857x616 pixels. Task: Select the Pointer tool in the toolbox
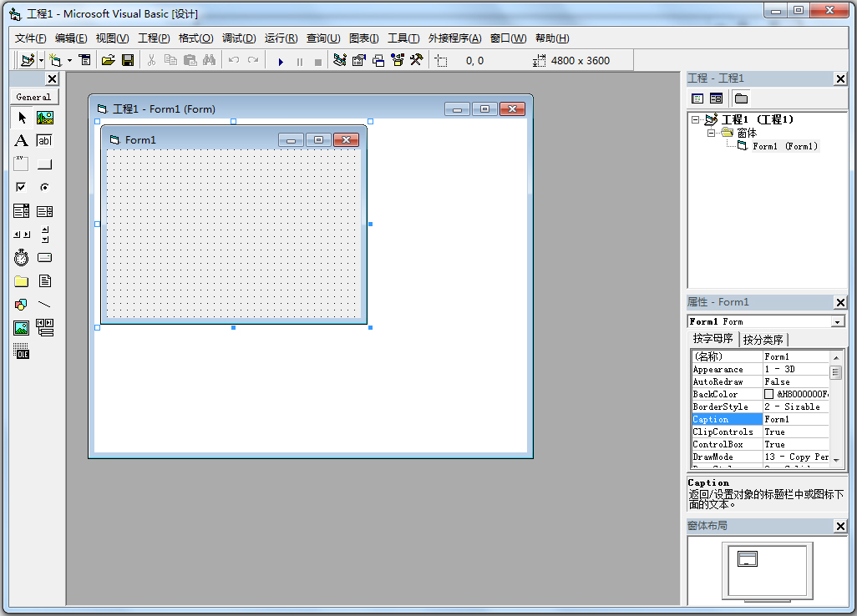[x=21, y=118]
